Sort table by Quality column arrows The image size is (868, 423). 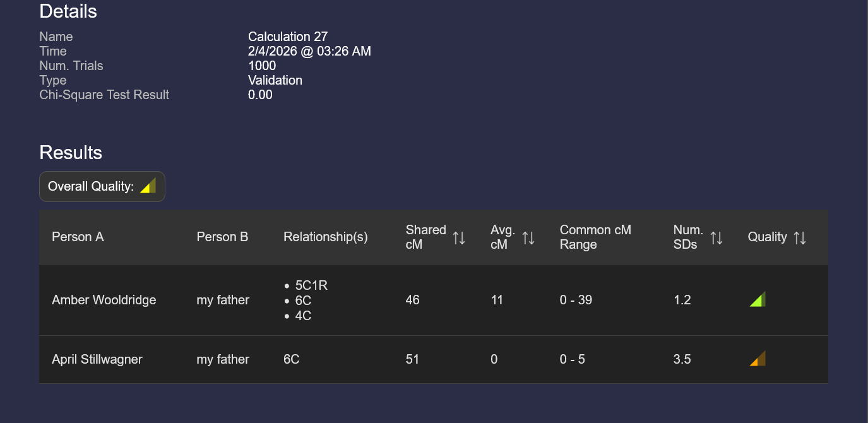(x=800, y=237)
